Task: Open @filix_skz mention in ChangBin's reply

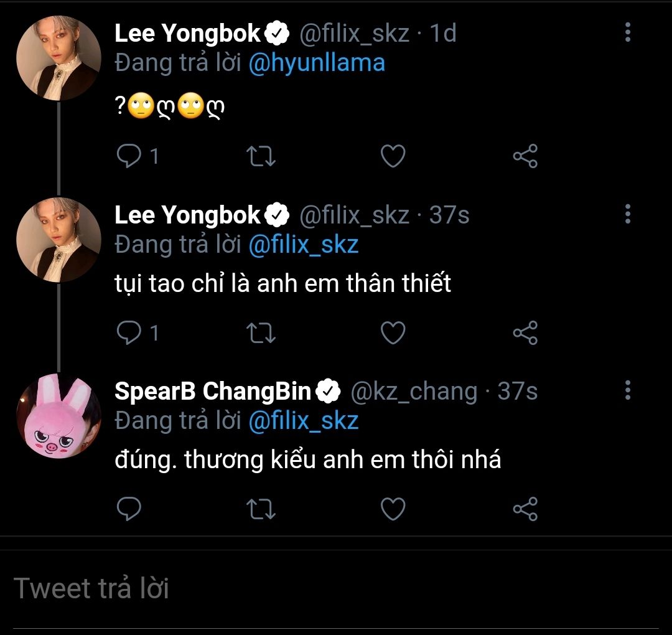Action: point(303,421)
